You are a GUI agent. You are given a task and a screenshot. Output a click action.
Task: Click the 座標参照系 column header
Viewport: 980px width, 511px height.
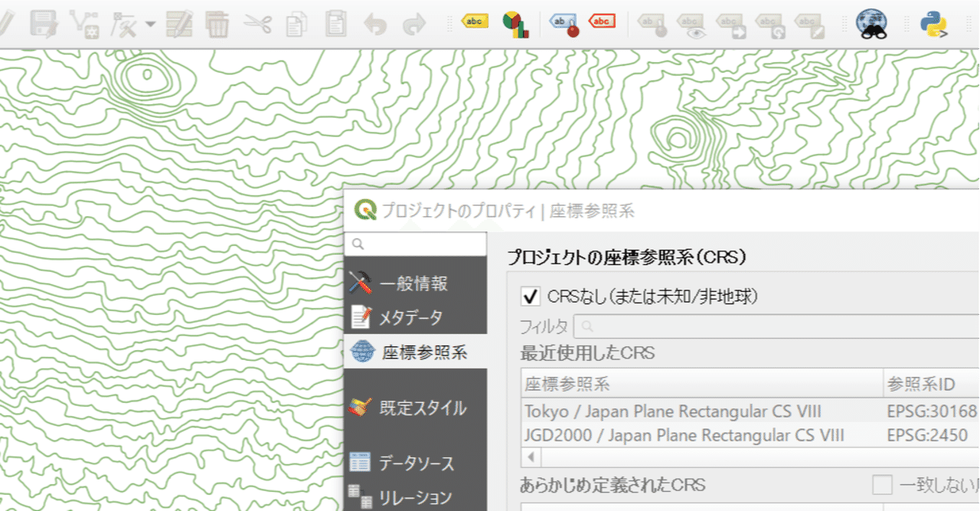(702, 383)
